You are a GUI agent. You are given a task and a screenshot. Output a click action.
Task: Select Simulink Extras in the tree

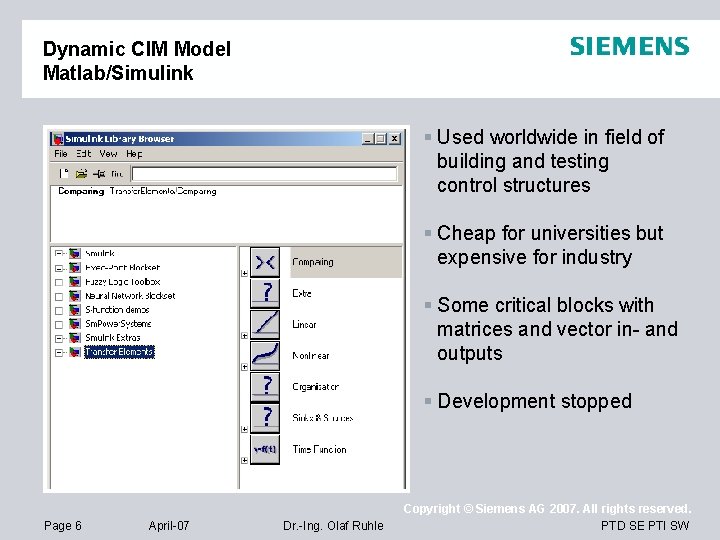(112, 338)
